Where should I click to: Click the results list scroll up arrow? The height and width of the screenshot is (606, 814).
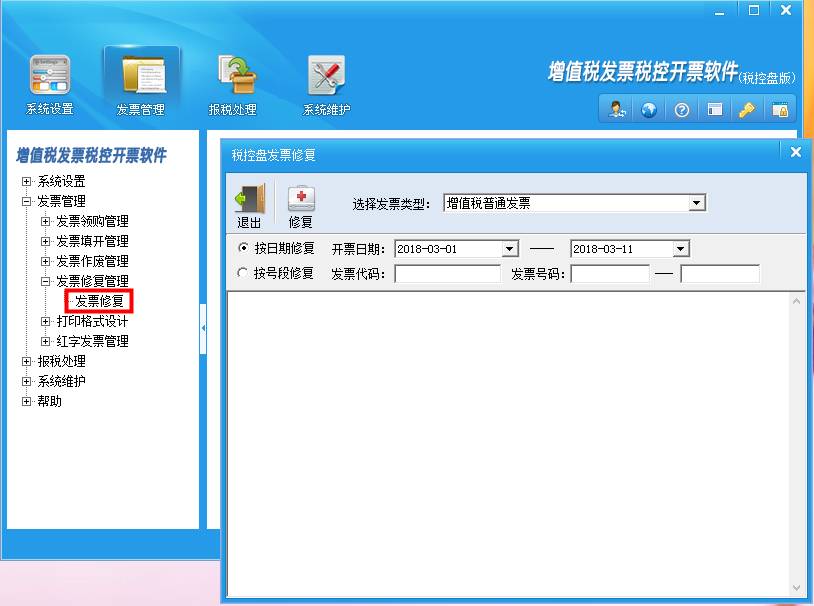tap(796, 301)
